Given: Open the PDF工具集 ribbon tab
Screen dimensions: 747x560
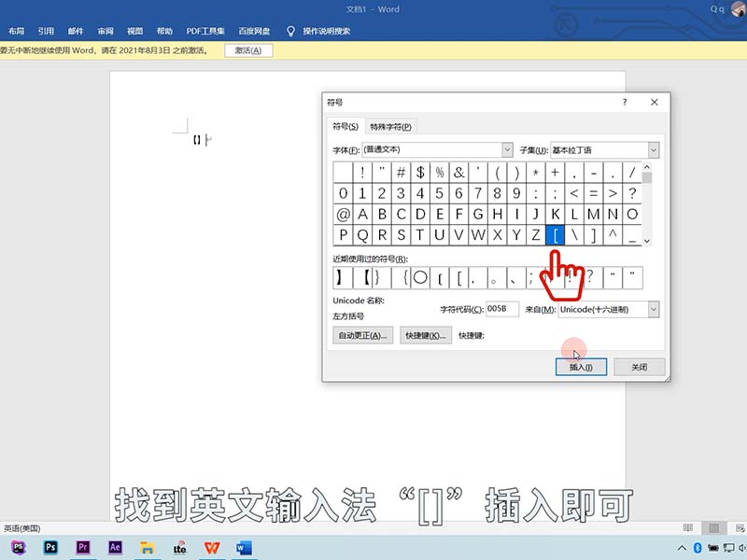Looking at the screenshot, I should (x=205, y=32).
